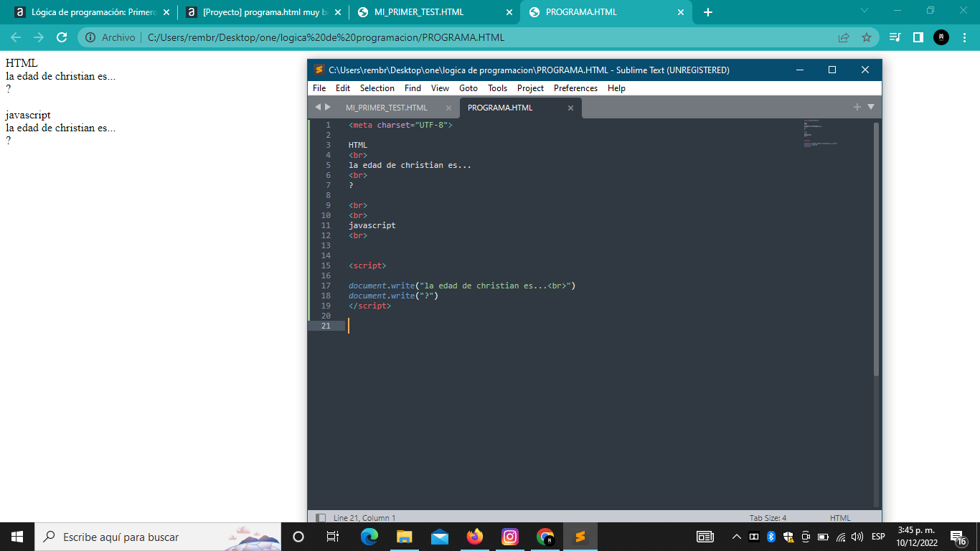Viewport: 980px width, 551px height.
Task: Open Chrome media control icon
Action: click(895, 37)
